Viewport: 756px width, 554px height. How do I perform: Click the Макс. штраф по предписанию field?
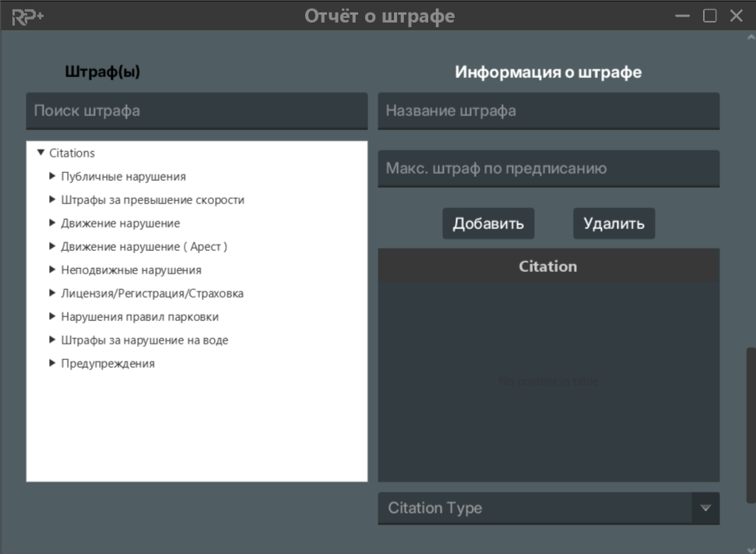(548, 168)
